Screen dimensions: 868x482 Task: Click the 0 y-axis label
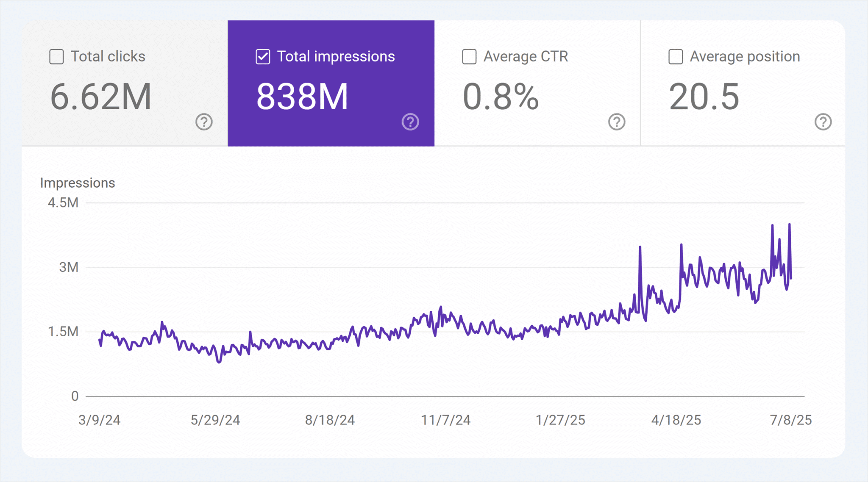(x=75, y=396)
